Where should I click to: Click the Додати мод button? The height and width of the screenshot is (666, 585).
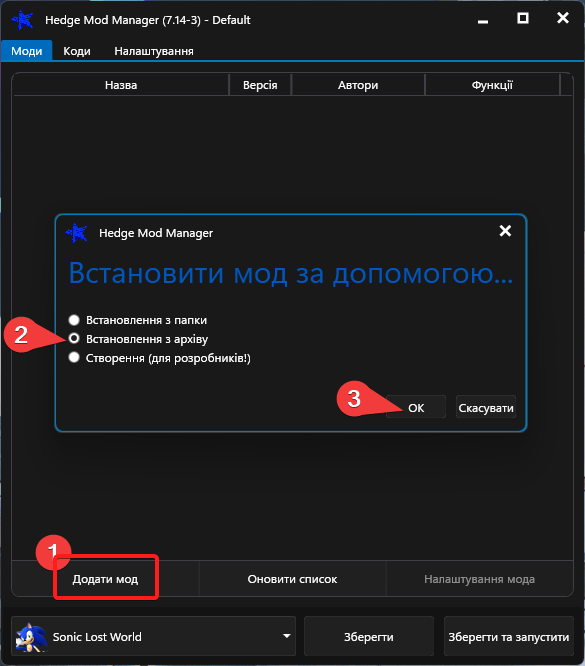pyautogui.click(x=105, y=579)
